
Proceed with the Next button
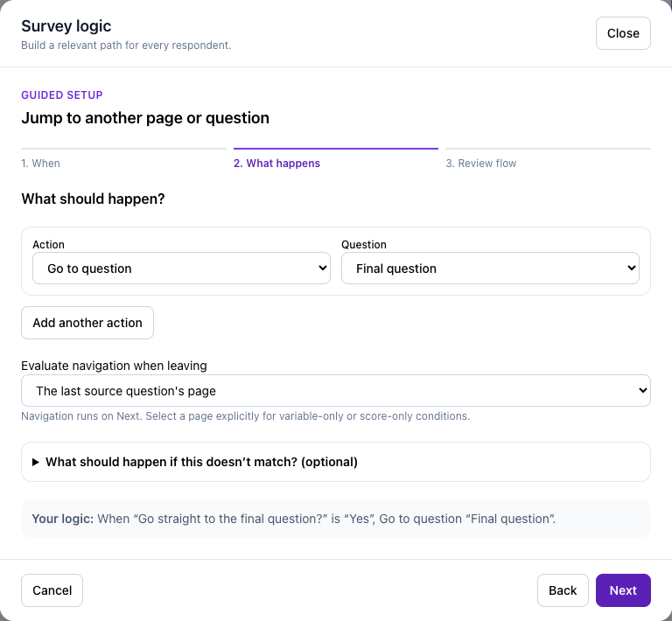(623, 590)
